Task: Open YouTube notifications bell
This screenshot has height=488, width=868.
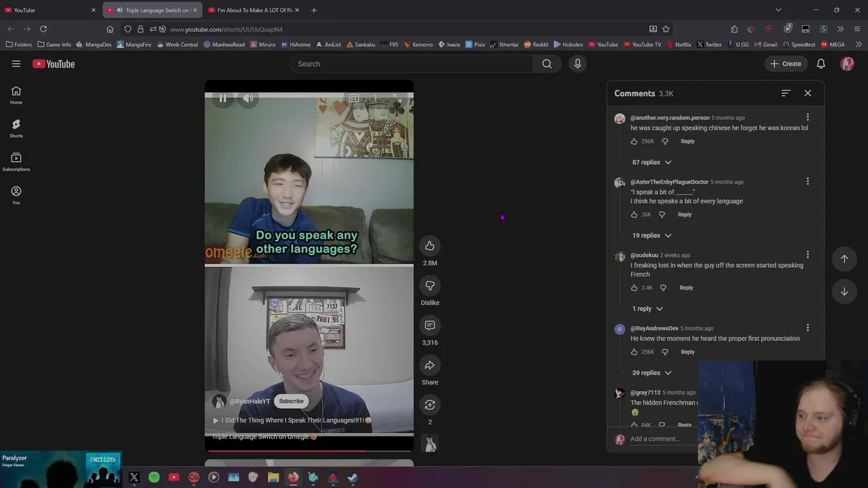Action: (x=821, y=64)
